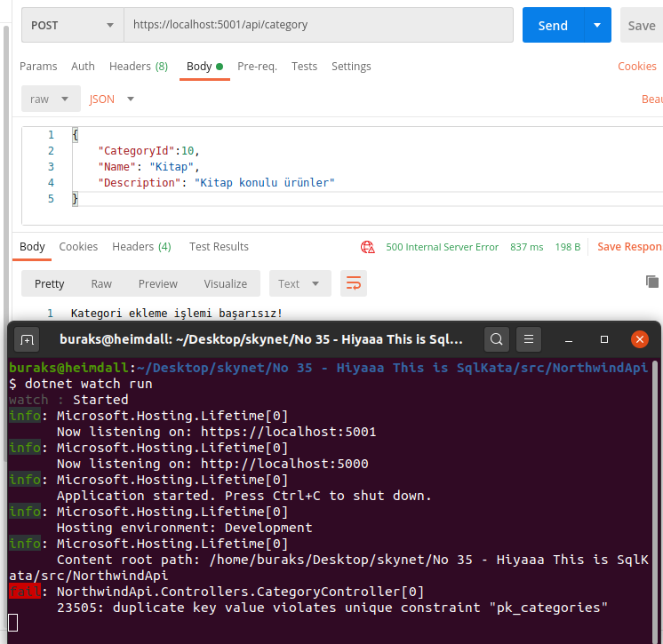Open the response Text format dropdown
The image size is (663, 644).
coord(300,283)
